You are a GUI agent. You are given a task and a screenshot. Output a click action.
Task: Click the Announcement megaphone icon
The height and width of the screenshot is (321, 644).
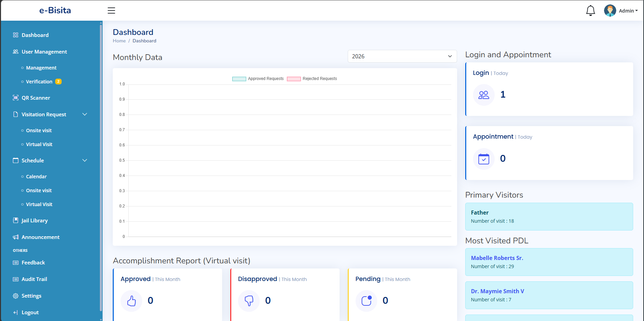(x=16, y=237)
